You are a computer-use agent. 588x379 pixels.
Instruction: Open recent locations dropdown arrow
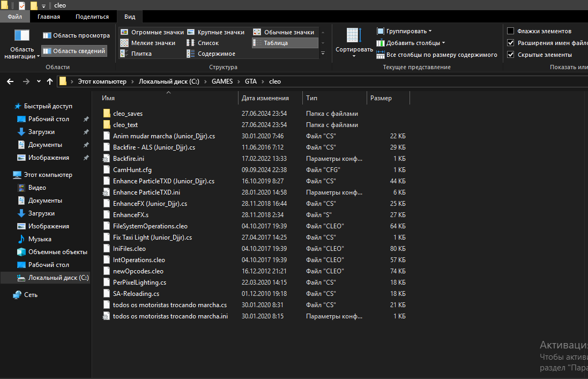coord(39,81)
